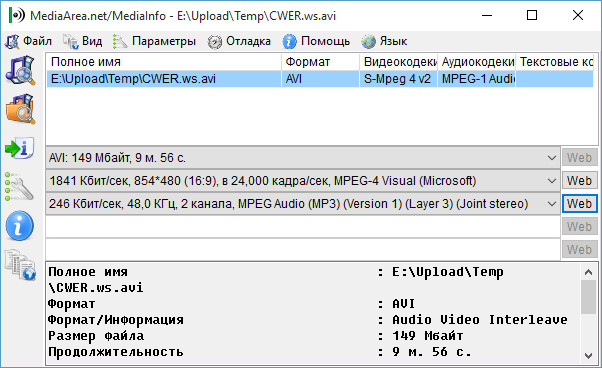Click the MPEG-1 Audio codec cell
Image resolution: width=602 pixels, height=368 pixels.
(476, 79)
